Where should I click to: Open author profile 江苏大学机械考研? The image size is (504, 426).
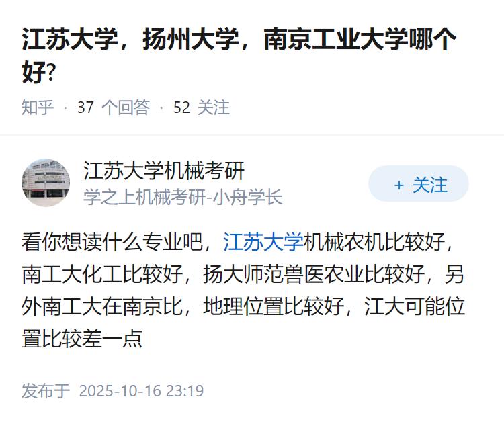(x=164, y=171)
